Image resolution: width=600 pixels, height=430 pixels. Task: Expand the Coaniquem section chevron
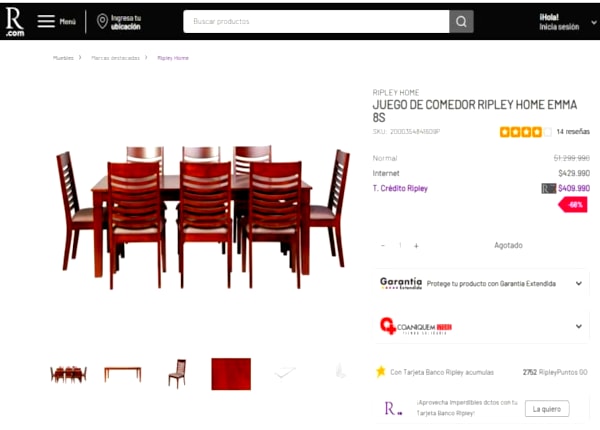[x=579, y=326]
